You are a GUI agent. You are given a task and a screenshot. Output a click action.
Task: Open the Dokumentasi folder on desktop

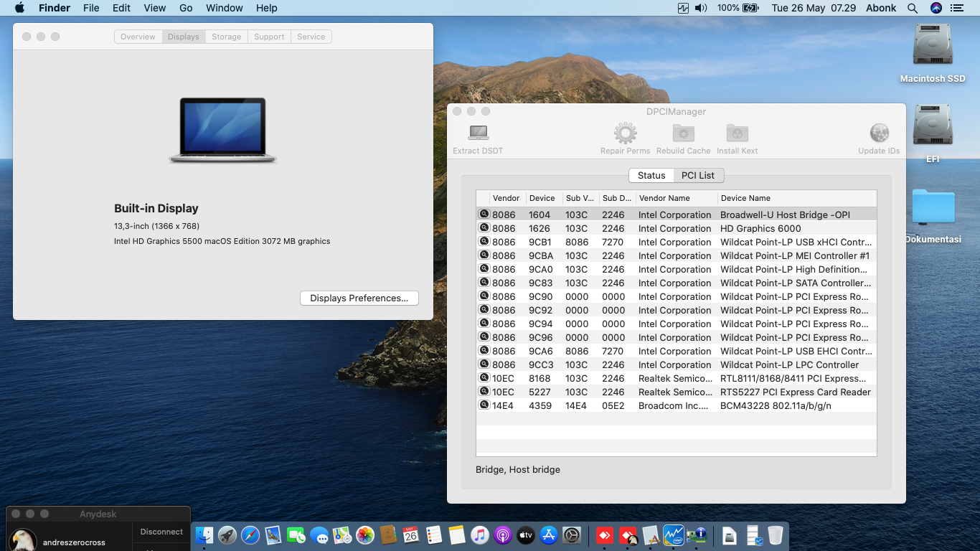tap(933, 208)
